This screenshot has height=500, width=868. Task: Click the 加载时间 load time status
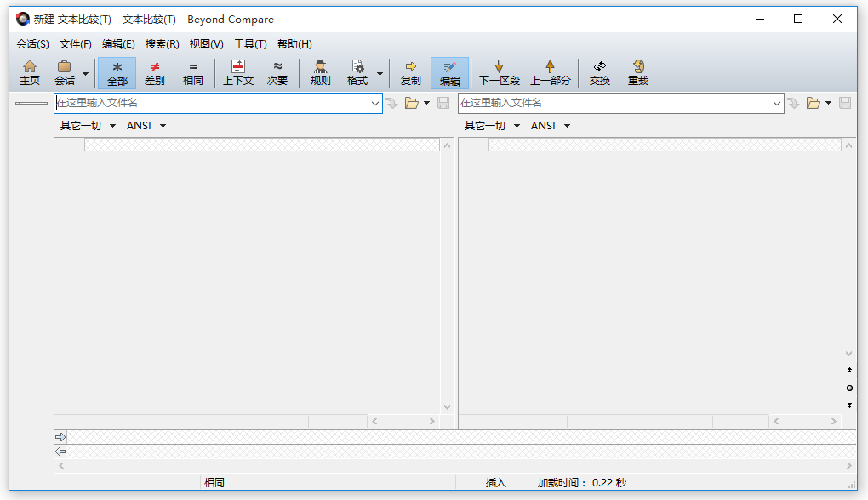click(582, 482)
